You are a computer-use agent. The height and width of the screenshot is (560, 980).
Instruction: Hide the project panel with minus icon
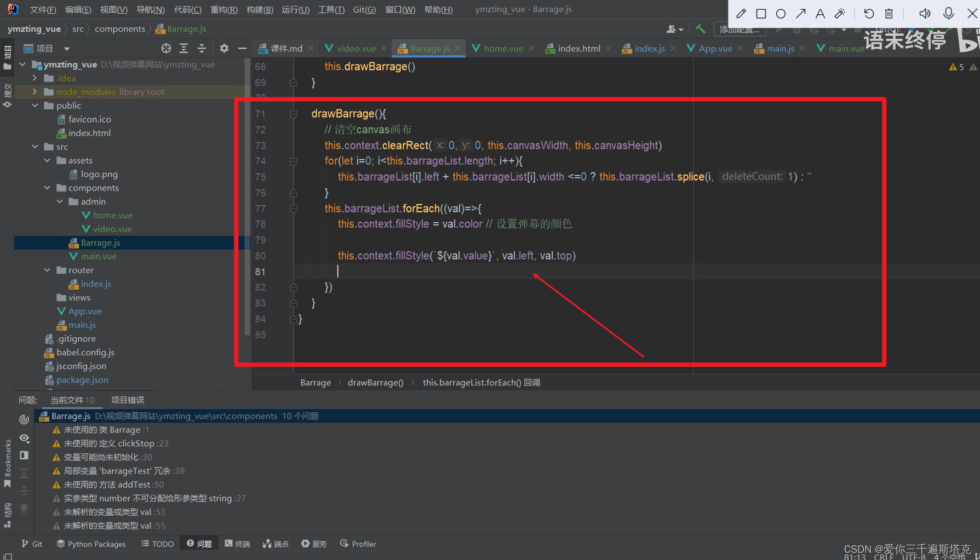pos(242,49)
